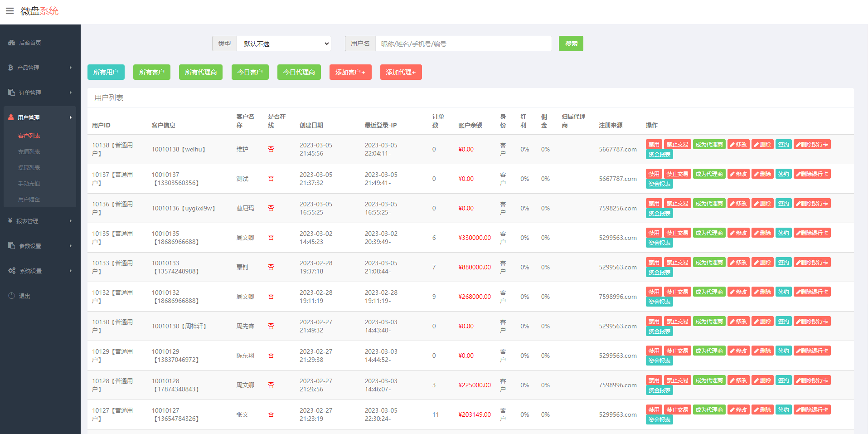Viewport: 868px width, 434px height.
Task: Open 资金报表 for user 10135
Action: point(659,242)
